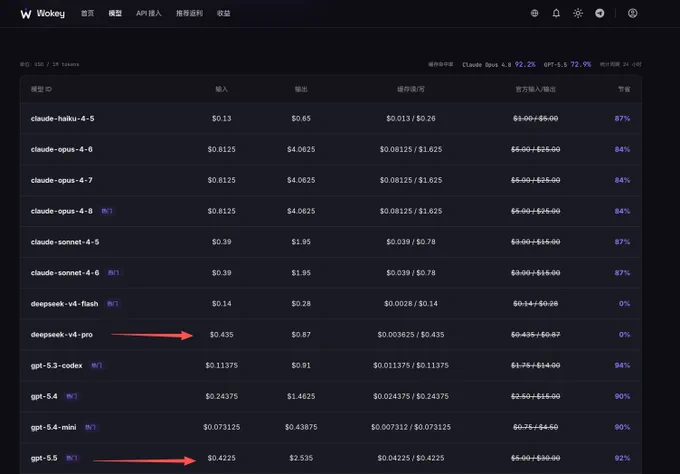Click the 热门 badge beside claude-opus-4-8
The width and height of the screenshot is (680, 474).
(107, 211)
